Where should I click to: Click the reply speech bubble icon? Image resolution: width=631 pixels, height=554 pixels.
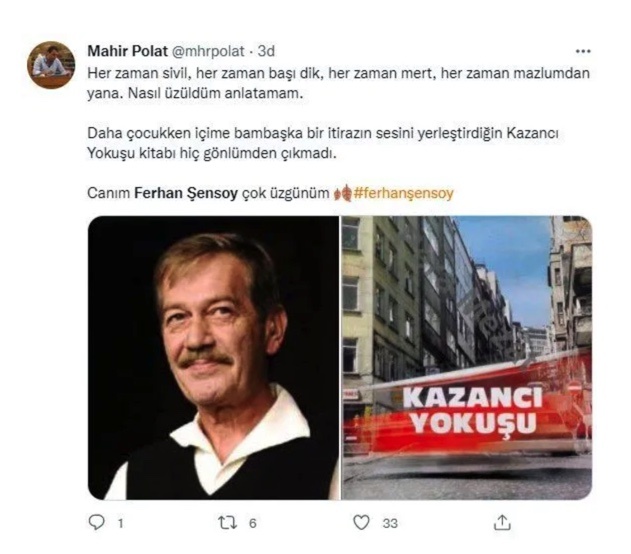pyautogui.click(x=96, y=522)
